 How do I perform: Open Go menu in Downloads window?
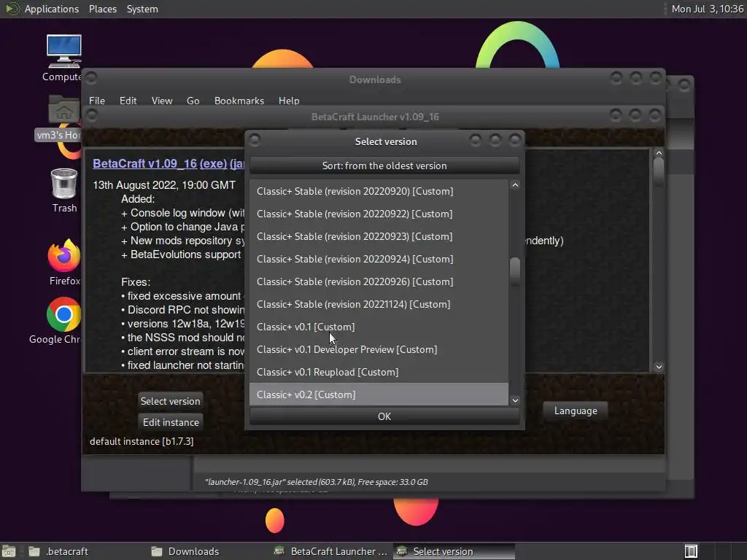click(x=193, y=101)
